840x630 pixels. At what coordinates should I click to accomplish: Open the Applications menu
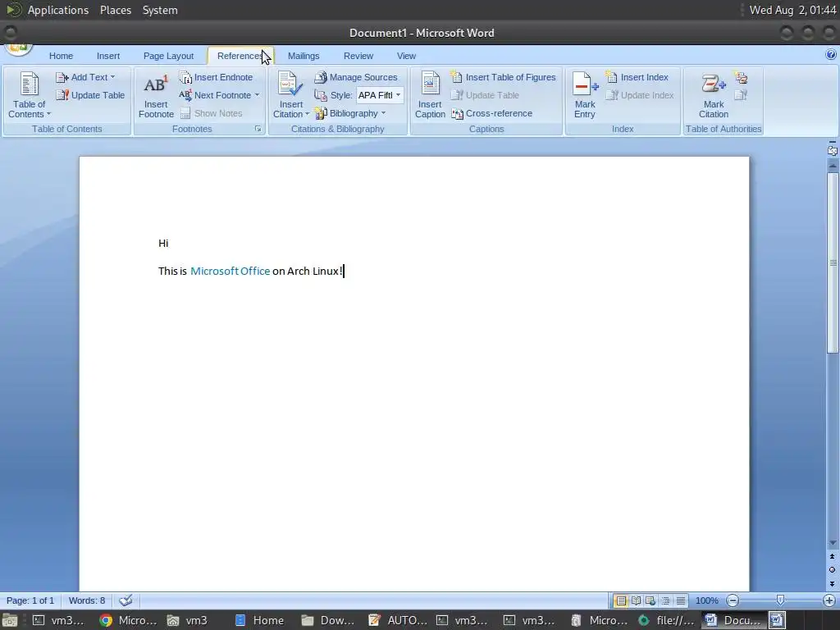click(x=58, y=10)
